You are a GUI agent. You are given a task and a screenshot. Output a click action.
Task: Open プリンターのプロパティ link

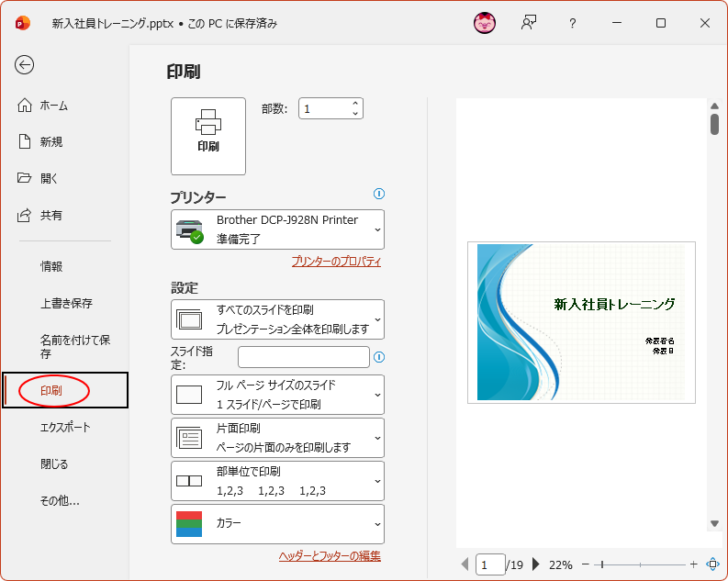pos(336,261)
